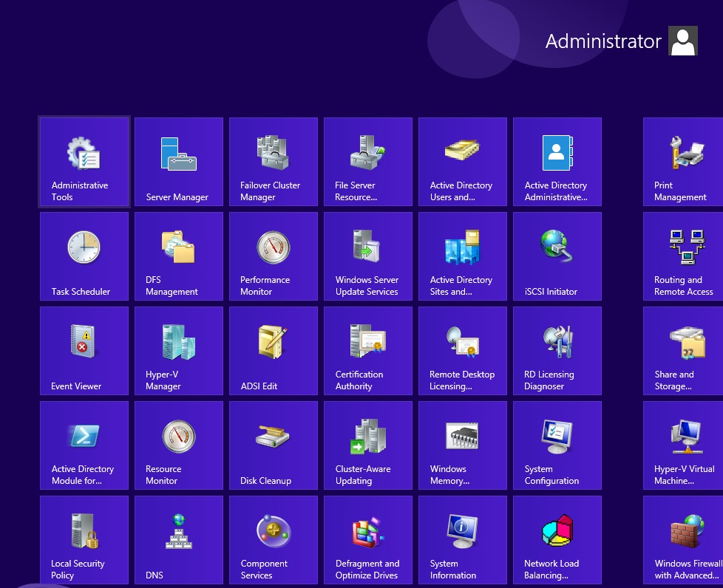
Task: Launch Server Manager
Action: (178, 162)
